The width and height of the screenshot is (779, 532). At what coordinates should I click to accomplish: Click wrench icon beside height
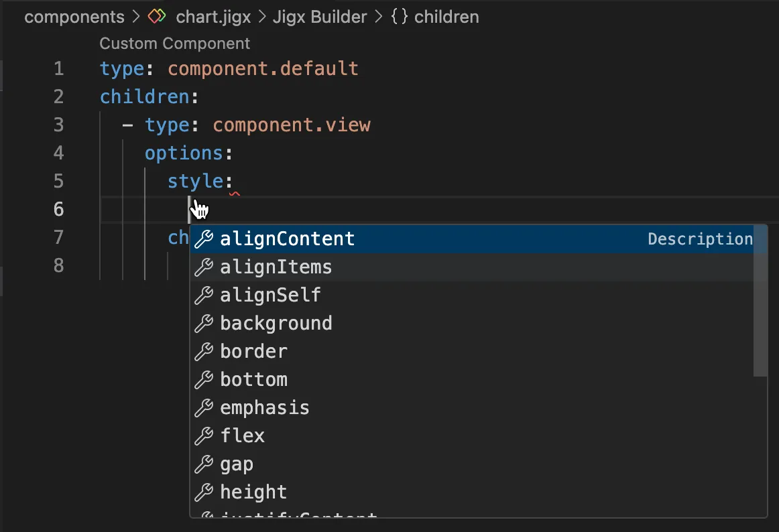click(x=204, y=492)
